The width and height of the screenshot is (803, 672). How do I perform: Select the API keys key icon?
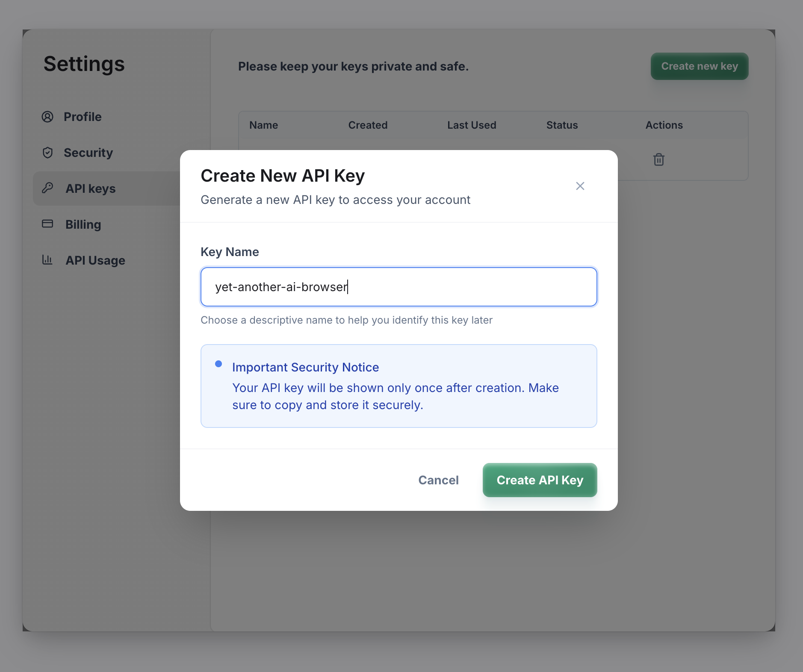[x=47, y=188]
